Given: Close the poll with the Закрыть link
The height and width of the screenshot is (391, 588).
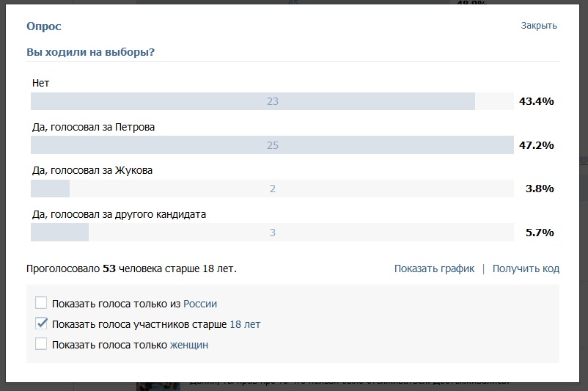Looking at the screenshot, I should (x=539, y=26).
